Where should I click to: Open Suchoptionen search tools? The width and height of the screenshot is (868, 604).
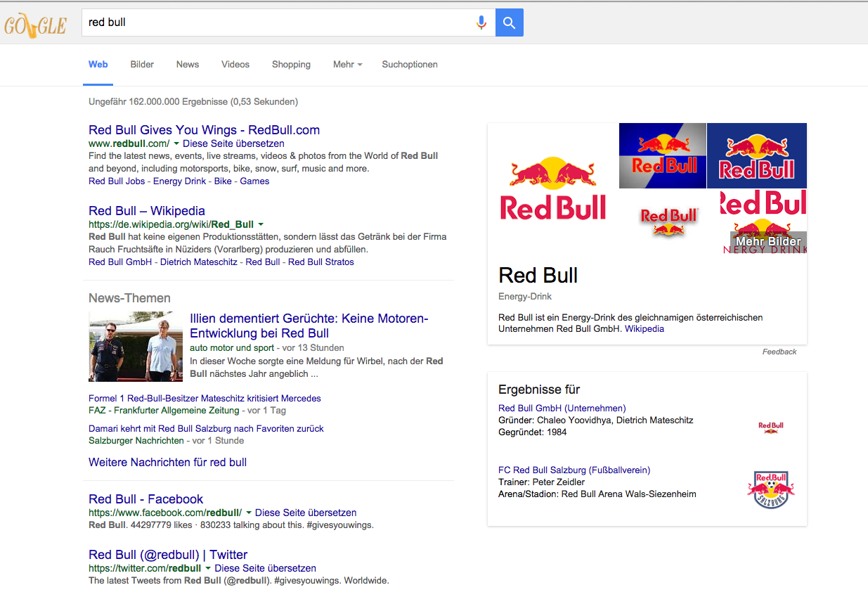[x=410, y=65]
